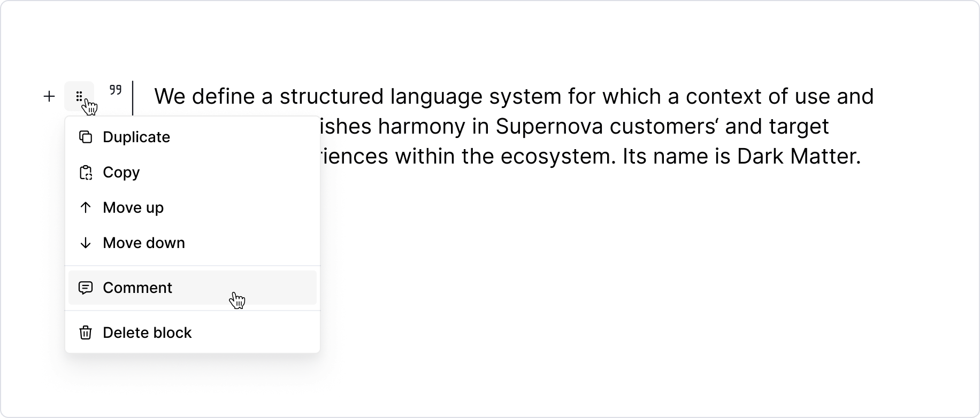
Task: Click the upward arrow icon for Move up
Action: (x=86, y=207)
